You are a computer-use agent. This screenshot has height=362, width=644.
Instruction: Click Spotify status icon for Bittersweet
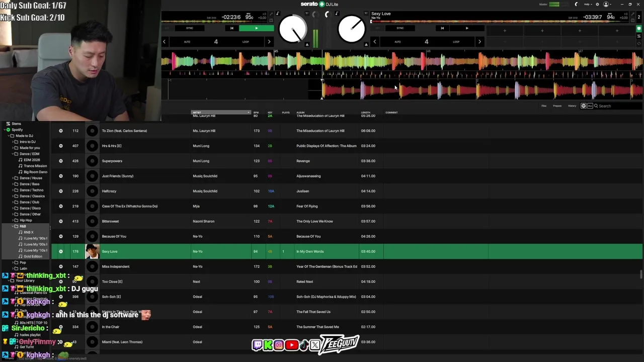click(x=61, y=221)
